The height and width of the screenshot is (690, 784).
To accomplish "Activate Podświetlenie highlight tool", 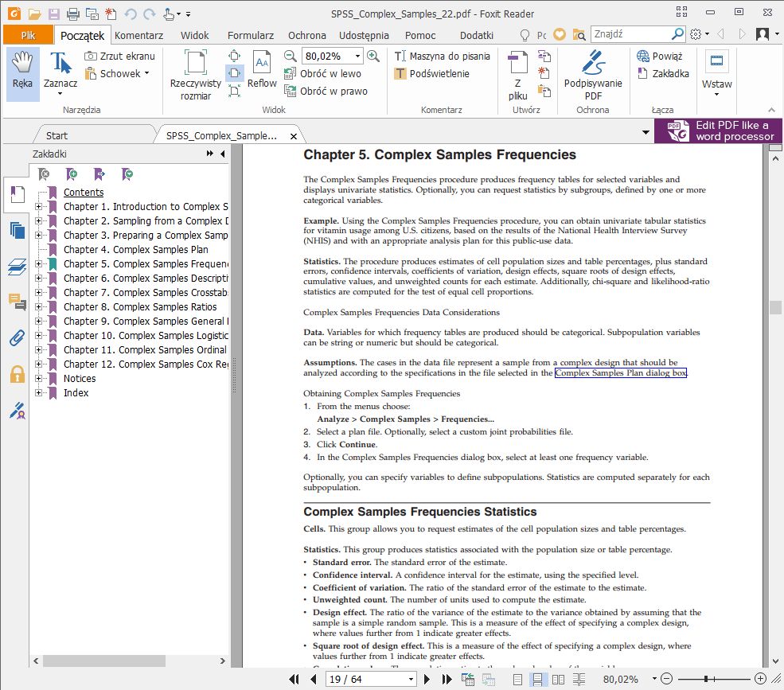I will click(x=432, y=73).
